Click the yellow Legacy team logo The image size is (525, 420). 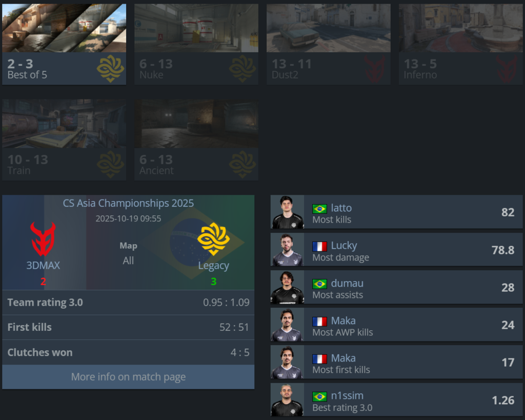(214, 239)
